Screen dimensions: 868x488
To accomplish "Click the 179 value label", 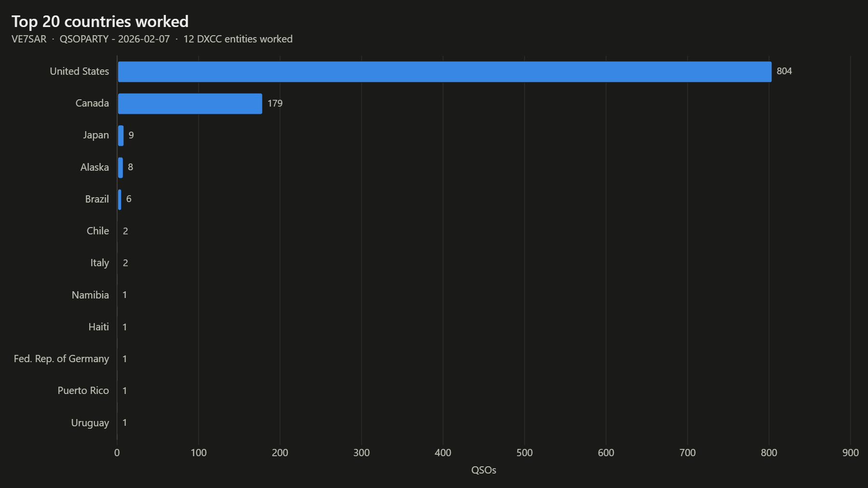I will click(275, 104).
